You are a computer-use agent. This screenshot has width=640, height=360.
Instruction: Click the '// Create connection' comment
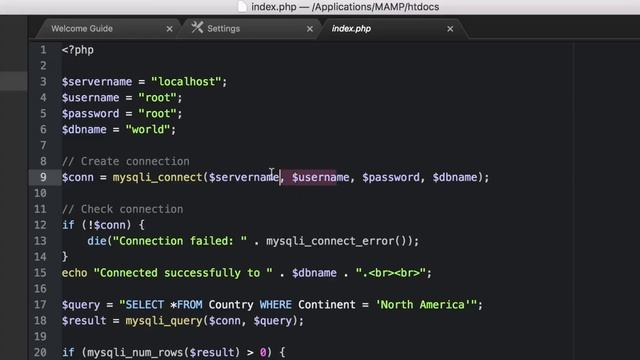(125, 162)
